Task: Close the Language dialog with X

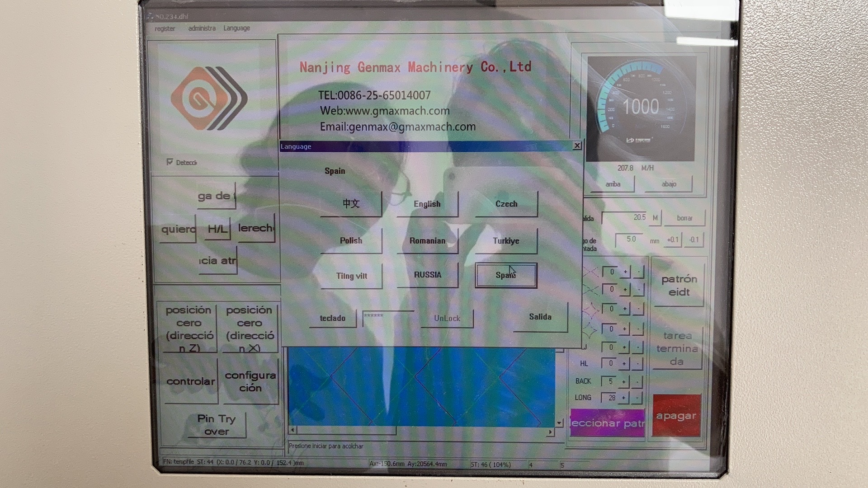Action: tap(577, 145)
